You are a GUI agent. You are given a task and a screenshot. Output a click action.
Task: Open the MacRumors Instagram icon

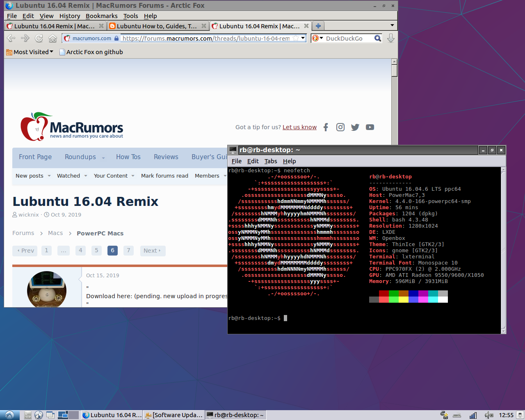340,127
